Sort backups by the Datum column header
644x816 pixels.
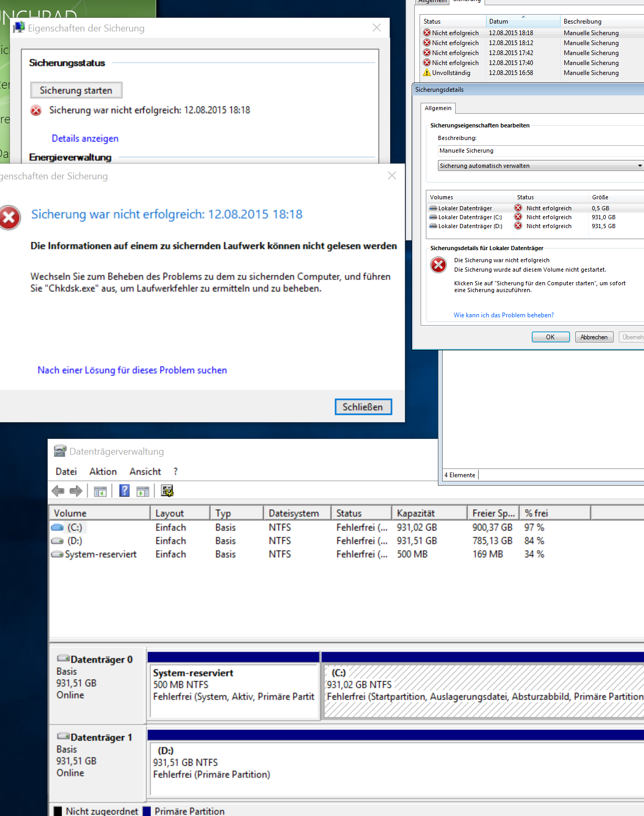tap(522, 22)
